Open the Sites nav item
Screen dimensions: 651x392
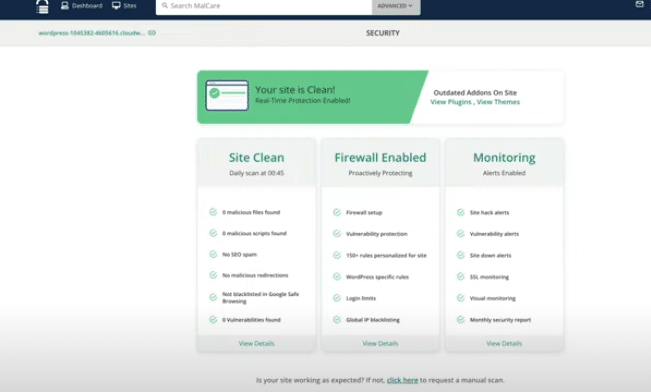pyautogui.click(x=124, y=6)
